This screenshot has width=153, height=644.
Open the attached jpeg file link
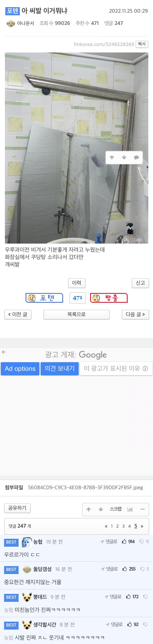(85, 487)
